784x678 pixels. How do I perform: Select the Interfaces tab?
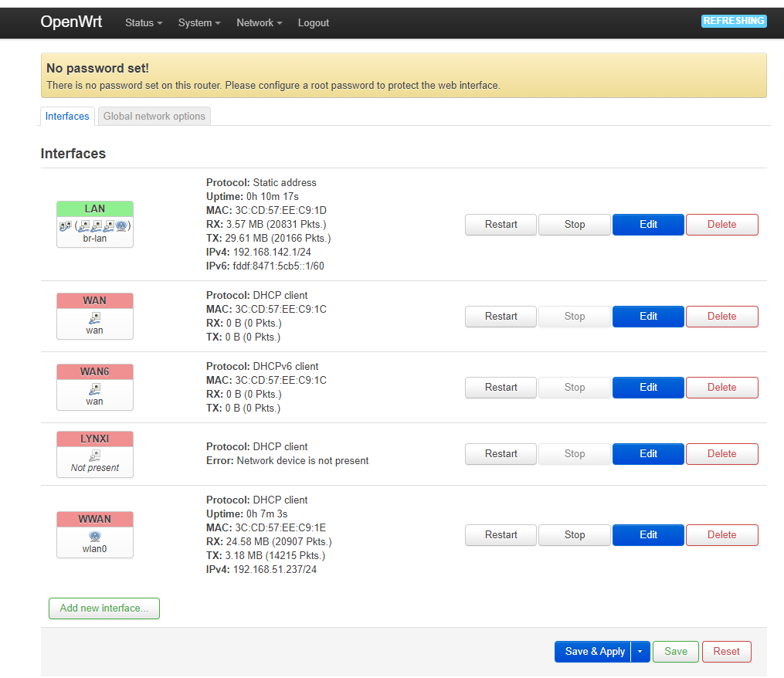click(x=67, y=117)
